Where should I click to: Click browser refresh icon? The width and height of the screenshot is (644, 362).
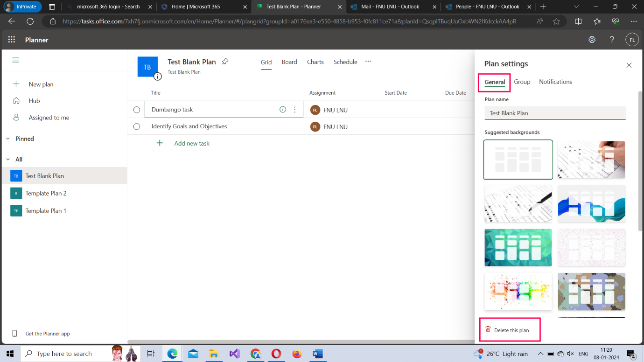point(30,21)
